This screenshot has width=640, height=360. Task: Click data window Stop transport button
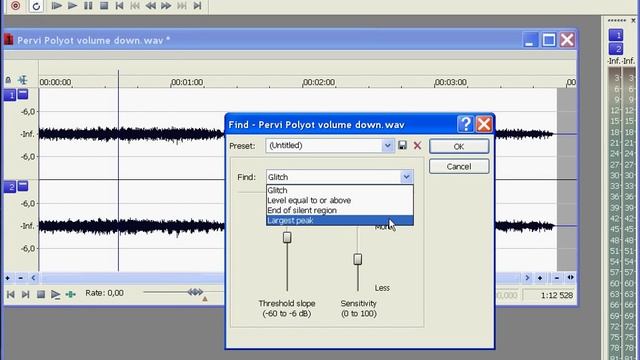41,294
